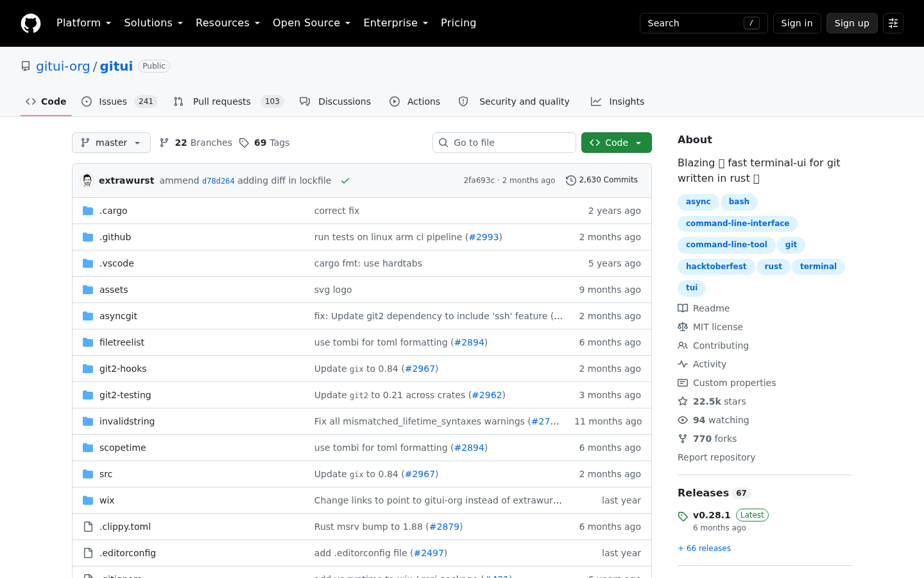Click the branch icon beside 22 Branches
Viewport: 924px width, 578px height.
coord(164,143)
